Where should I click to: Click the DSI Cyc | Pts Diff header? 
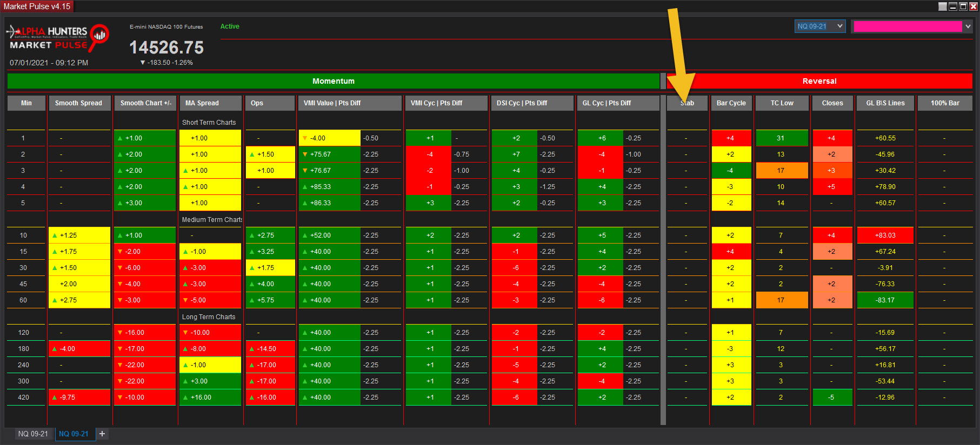coord(532,103)
